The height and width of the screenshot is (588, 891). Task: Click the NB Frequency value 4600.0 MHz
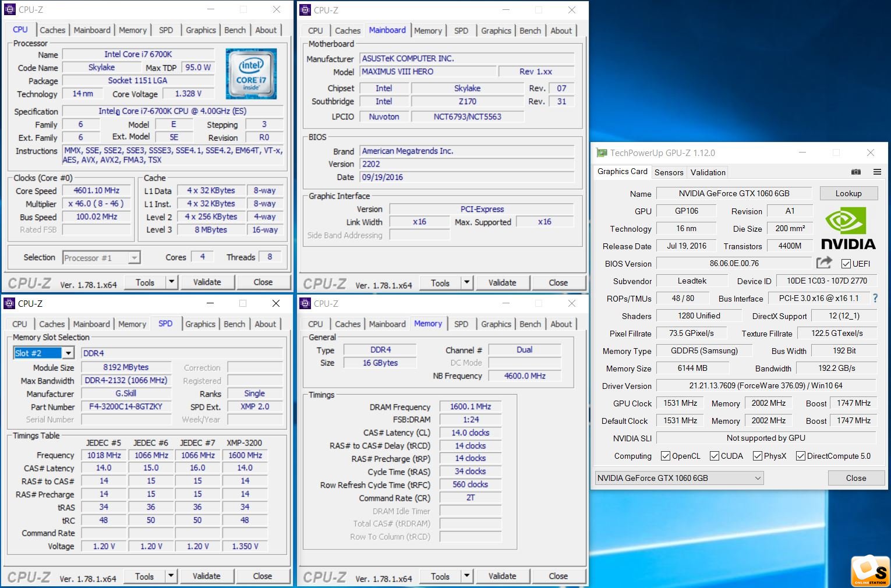525,376
